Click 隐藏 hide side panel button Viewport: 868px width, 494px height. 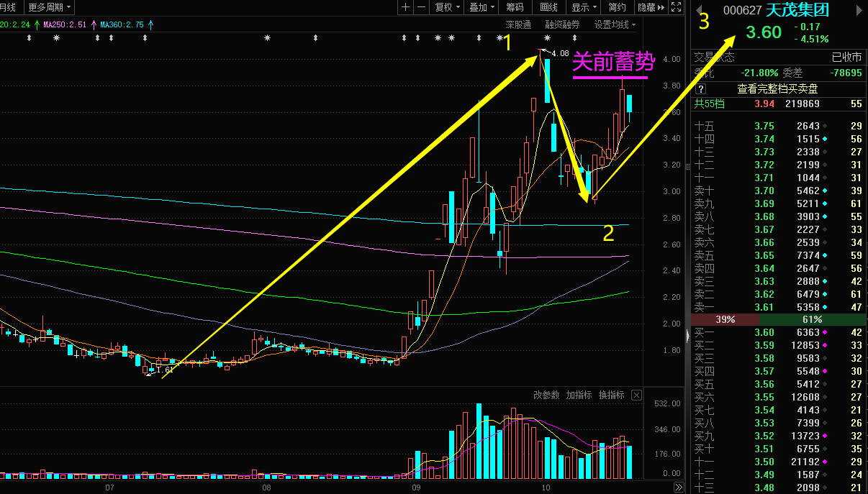(650, 7)
